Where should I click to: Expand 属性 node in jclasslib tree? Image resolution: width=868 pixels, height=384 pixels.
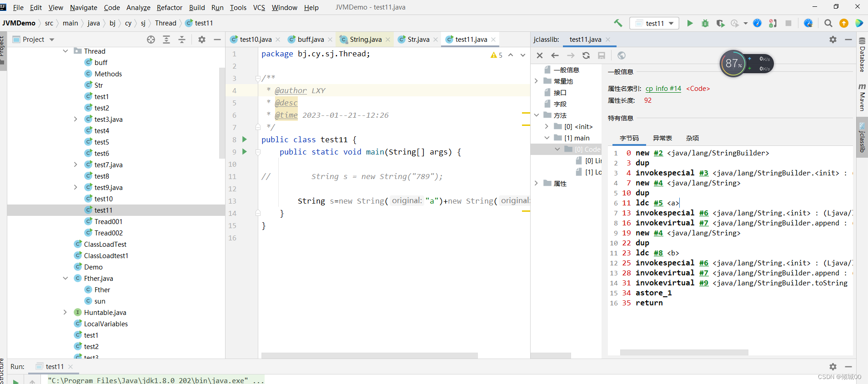(x=537, y=183)
